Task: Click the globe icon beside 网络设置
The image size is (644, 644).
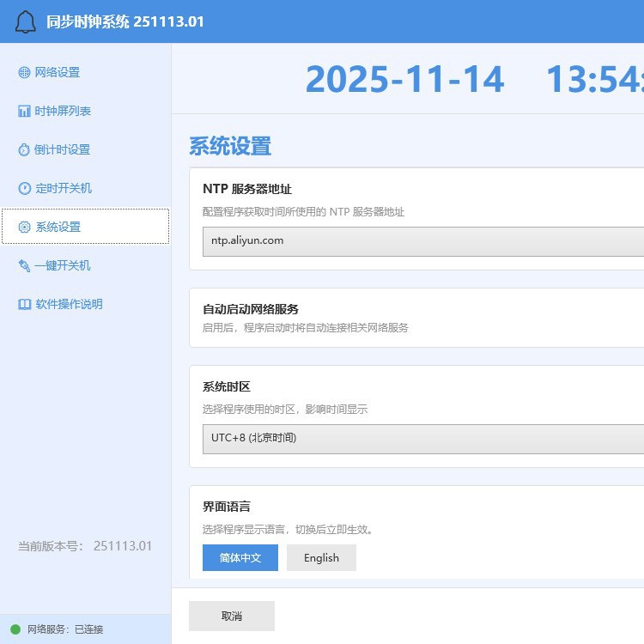Action: [24, 73]
